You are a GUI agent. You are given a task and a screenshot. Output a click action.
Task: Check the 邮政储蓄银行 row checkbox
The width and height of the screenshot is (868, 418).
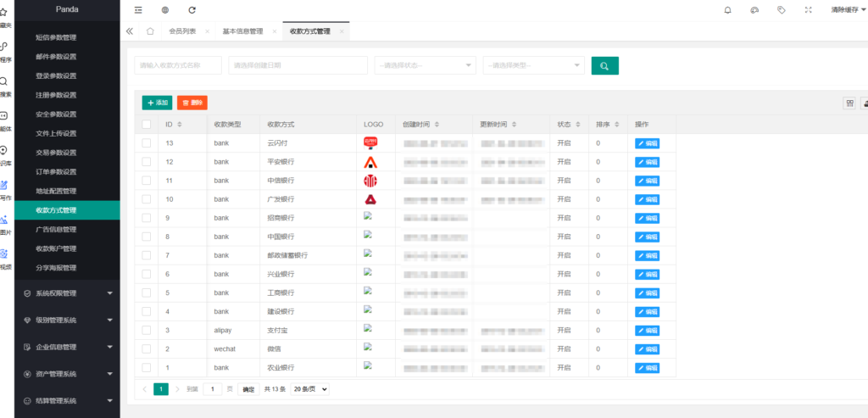click(x=146, y=255)
